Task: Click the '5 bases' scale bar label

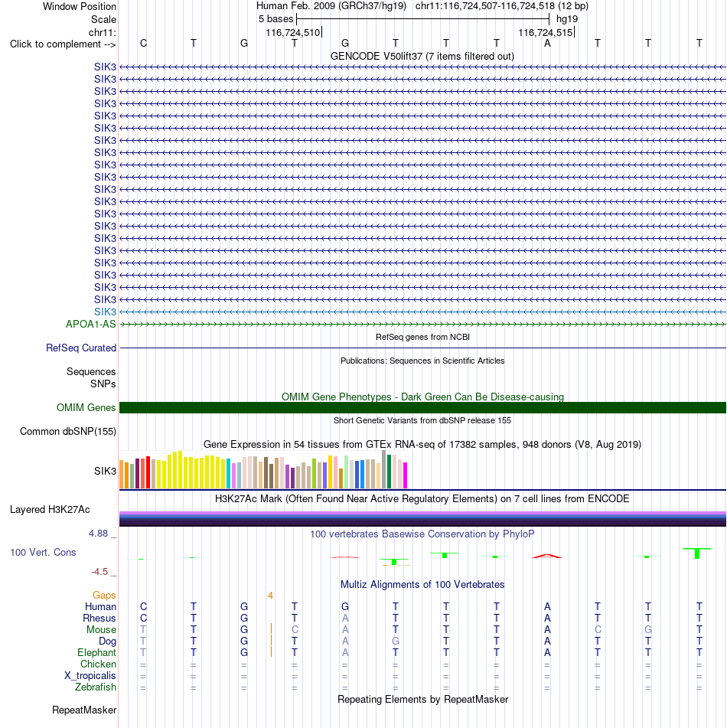Action: tap(275, 19)
